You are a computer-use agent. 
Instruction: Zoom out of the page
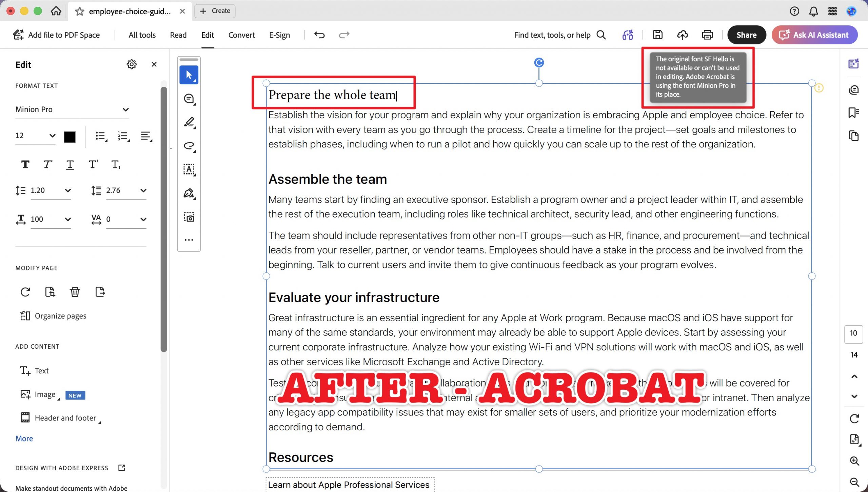(854, 482)
